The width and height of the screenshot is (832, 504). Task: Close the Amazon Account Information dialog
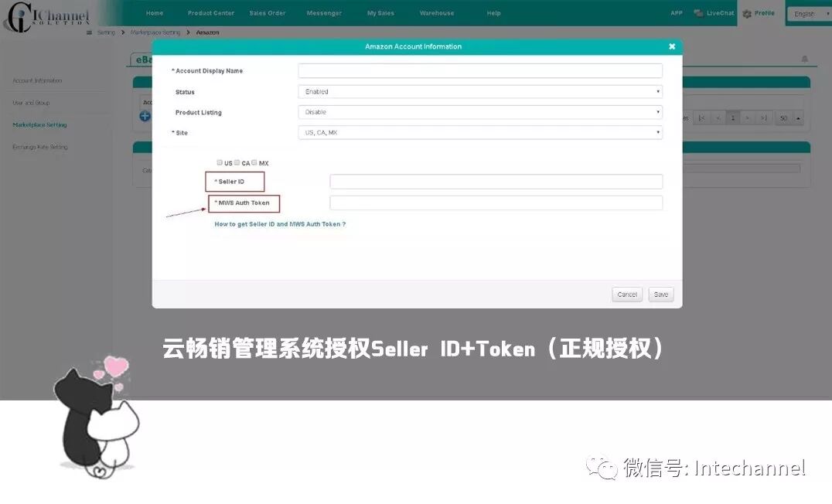coord(672,46)
